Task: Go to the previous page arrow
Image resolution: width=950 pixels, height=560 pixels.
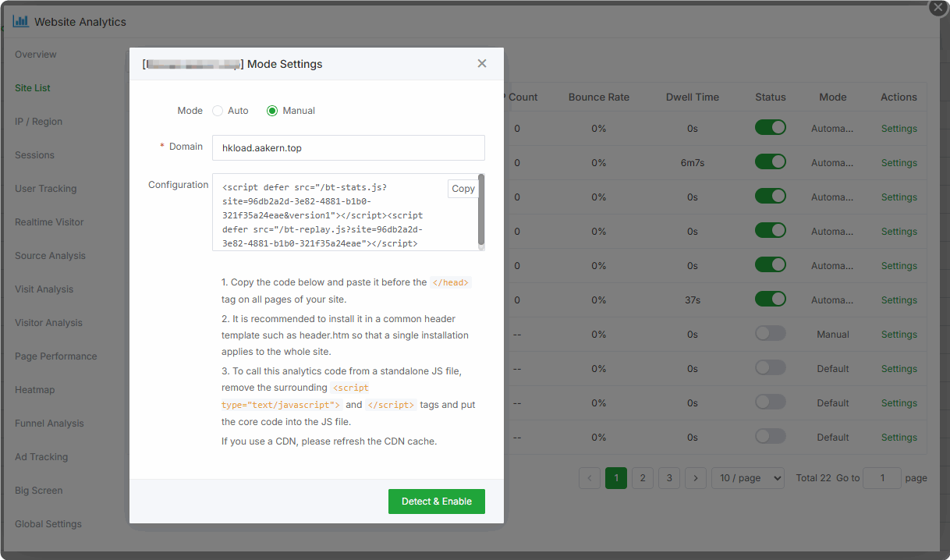Action: pos(590,478)
